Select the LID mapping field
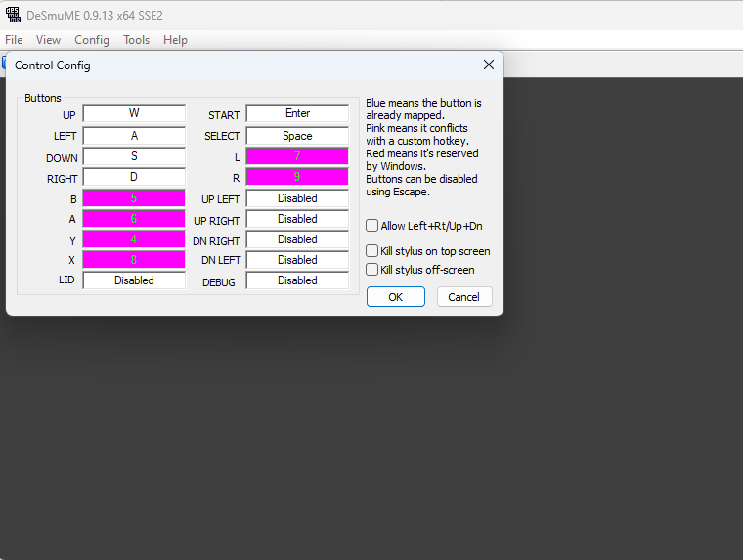 coord(134,280)
